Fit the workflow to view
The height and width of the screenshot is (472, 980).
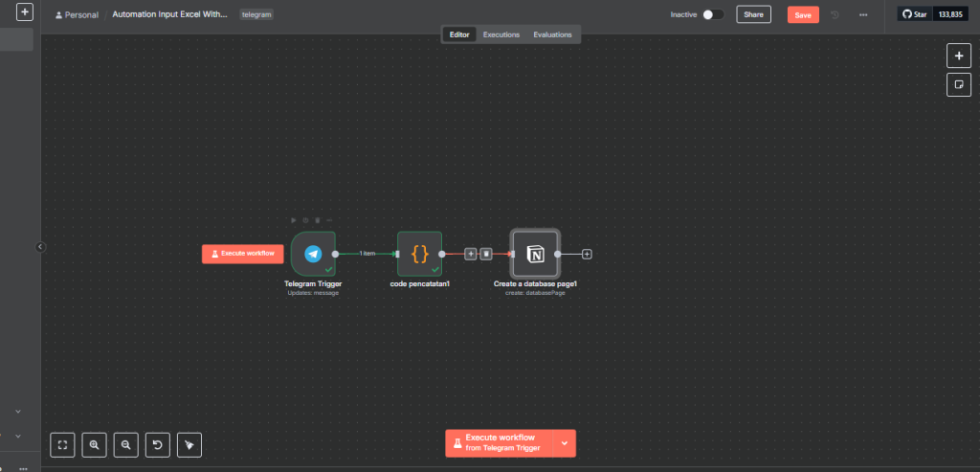point(62,444)
